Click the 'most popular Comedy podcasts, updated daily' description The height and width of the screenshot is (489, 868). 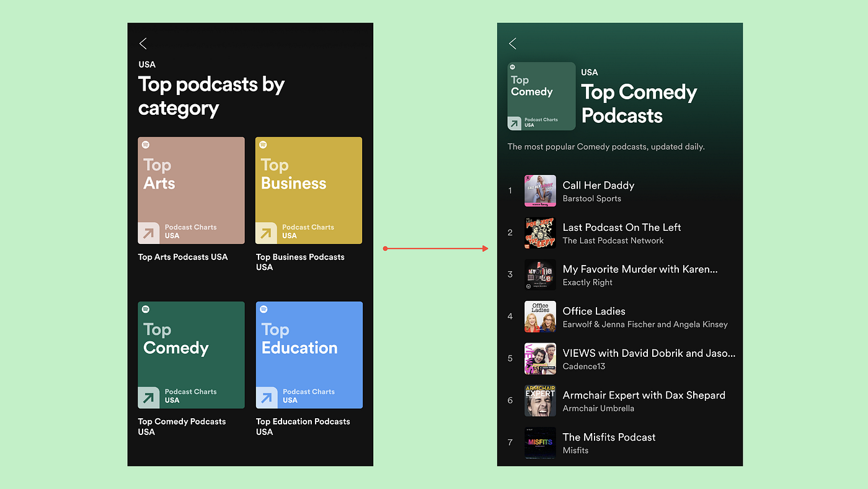(x=606, y=147)
